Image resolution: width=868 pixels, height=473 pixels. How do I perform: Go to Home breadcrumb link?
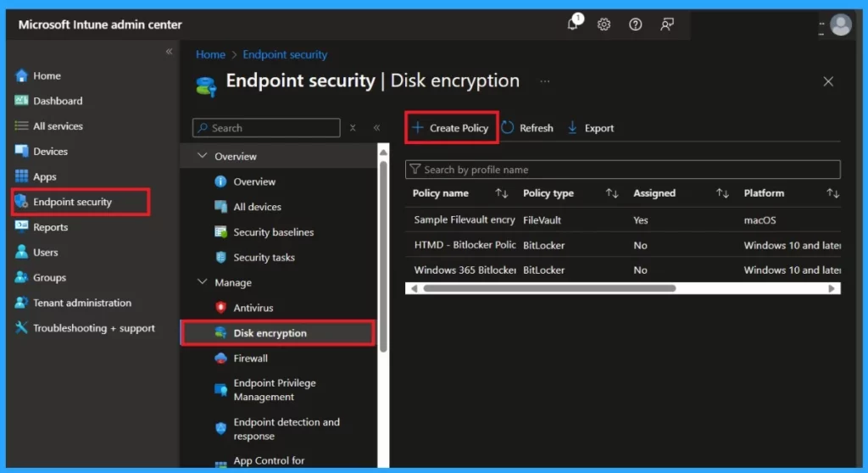pyautogui.click(x=210, y=54)
